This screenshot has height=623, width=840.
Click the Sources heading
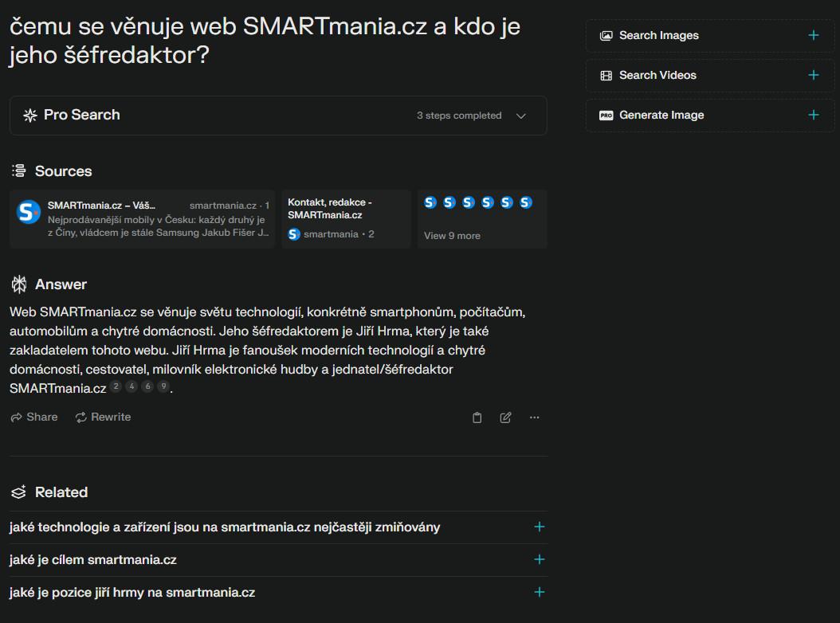tap(63, 171)
